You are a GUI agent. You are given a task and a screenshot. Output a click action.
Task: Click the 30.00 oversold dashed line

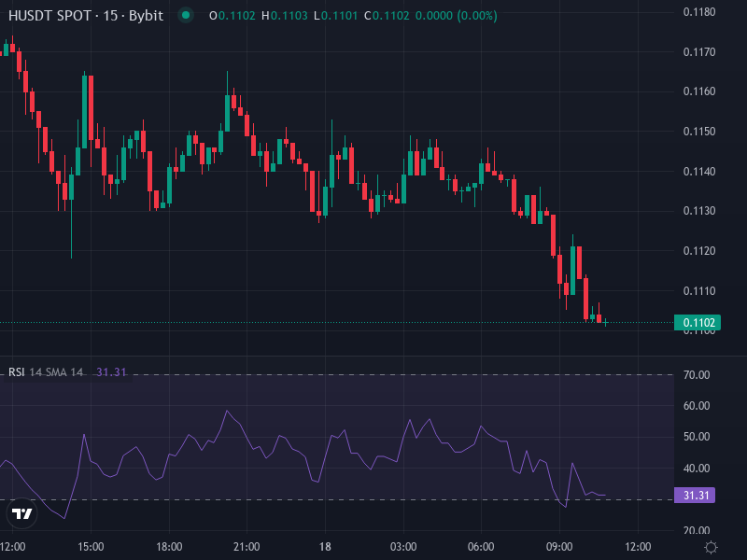coord(373,498)
